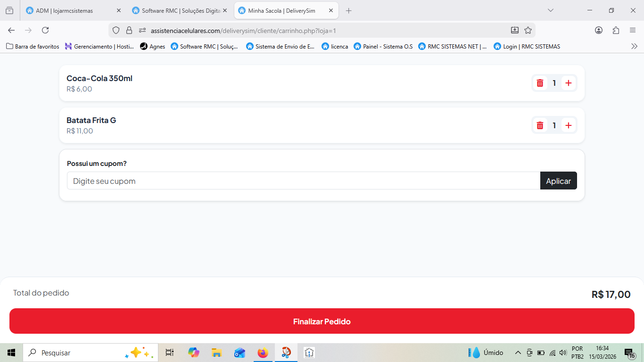Screen dimensions: 644x362
Task: Increase Coca-Cola 350ml quantity with plus
Action: [x=569, y=83]
